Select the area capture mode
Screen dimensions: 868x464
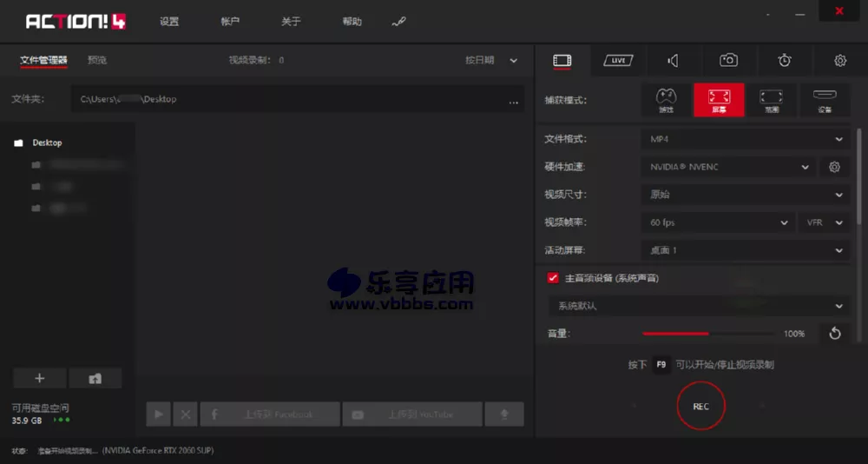click(771, 100)
